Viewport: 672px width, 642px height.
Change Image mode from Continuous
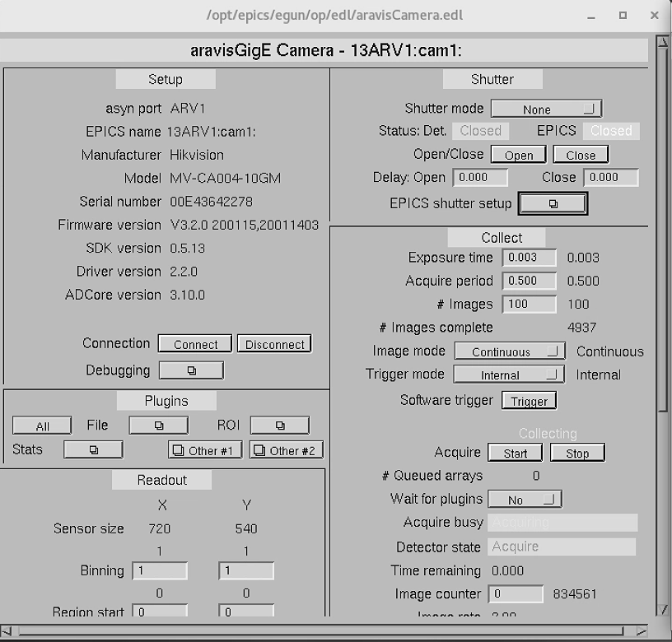tap(509, 351)
